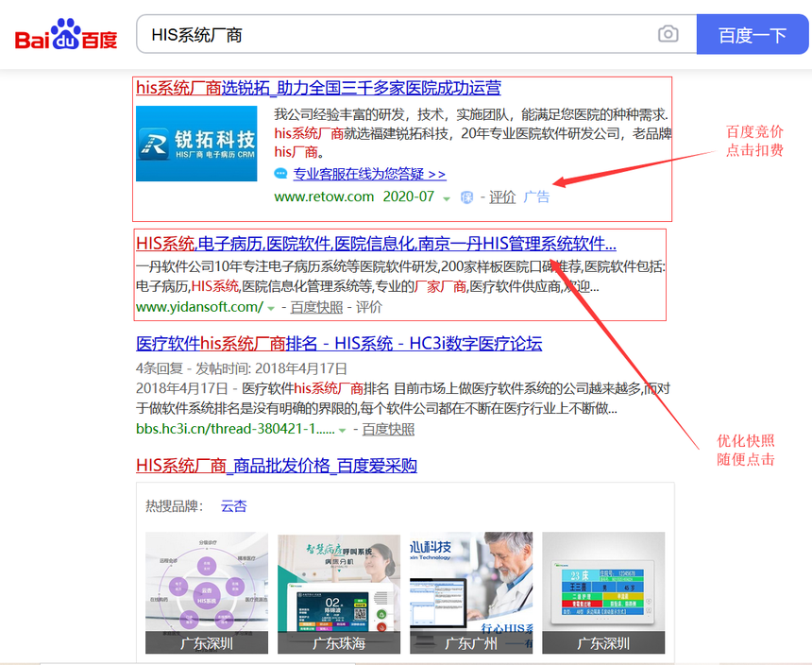Click the 热搜品牌: label
The height and width of the screenshot is (665, 812).
(x=175, y=506)
